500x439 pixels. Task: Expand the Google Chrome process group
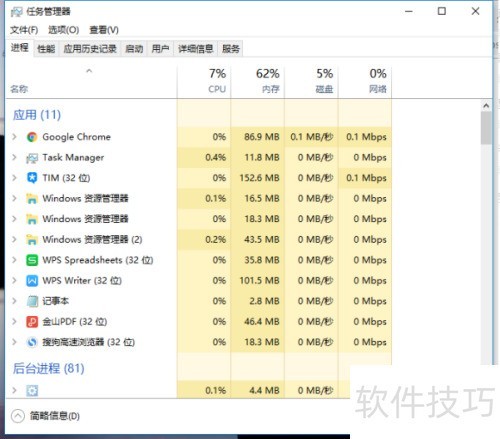[x=14, y=137]
